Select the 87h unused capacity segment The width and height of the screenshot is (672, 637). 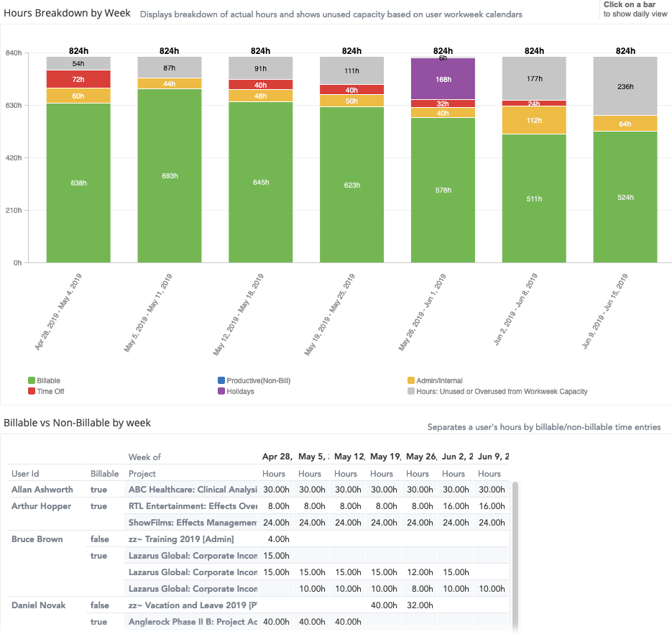coord(170,68)
